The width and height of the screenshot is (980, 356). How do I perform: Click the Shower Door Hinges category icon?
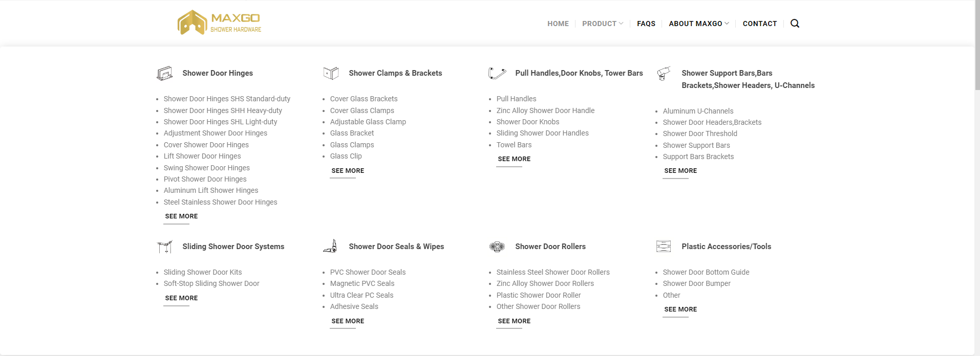coord(164,73)
